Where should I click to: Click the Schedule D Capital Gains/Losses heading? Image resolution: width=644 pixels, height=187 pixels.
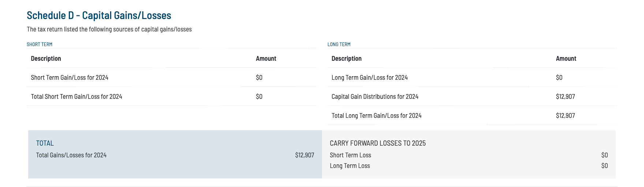pyautogui.click(x=99, y=15)
